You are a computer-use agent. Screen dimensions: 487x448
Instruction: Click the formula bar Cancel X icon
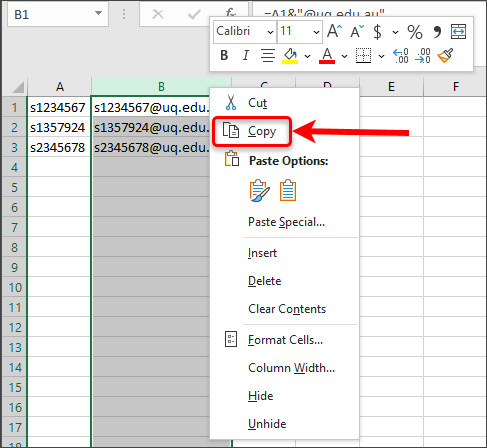(x=158, y=14)
